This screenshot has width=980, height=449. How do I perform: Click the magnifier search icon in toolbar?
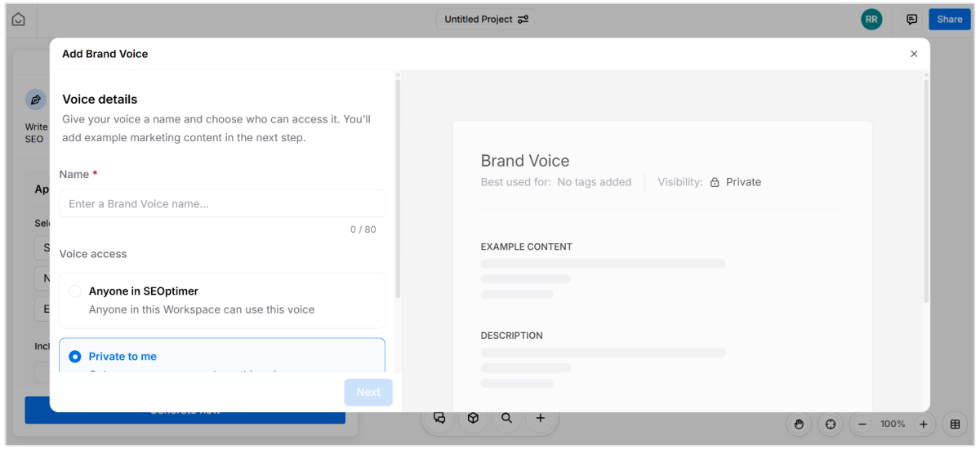(506, 418)
